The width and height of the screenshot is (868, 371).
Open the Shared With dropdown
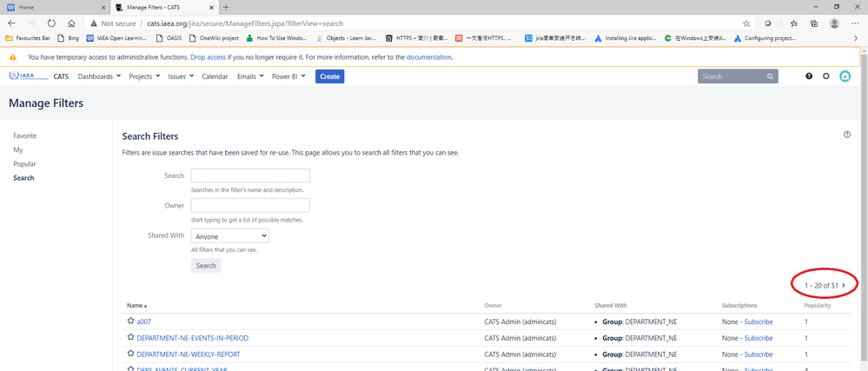(x=229, y=235)
